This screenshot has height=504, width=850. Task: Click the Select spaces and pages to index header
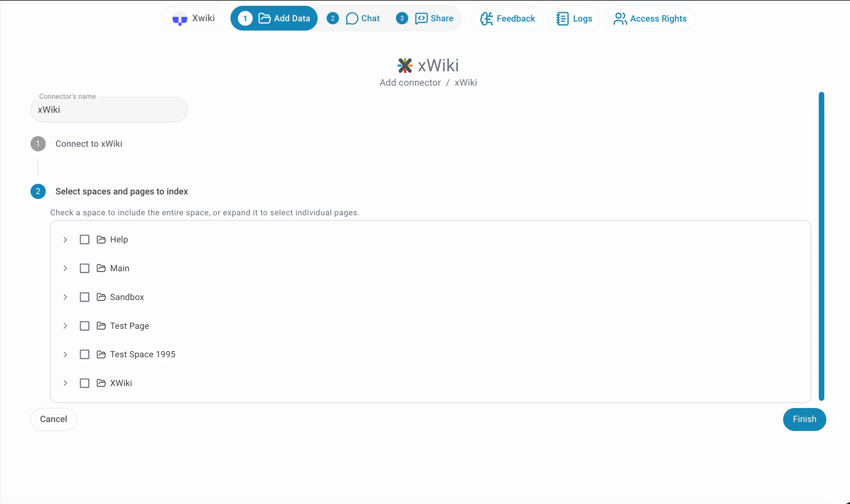(122, 191)
